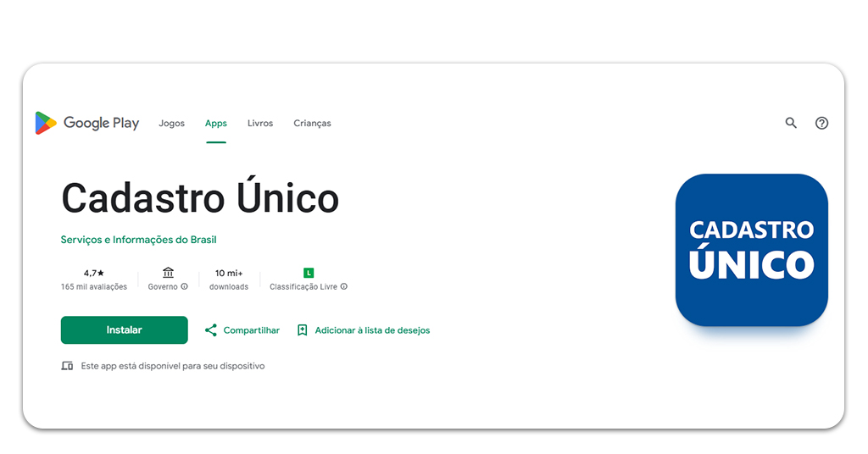This screenshot has width=868, height=454.
Task: Click the info icon beside Governo
Action: click(185, 287)
